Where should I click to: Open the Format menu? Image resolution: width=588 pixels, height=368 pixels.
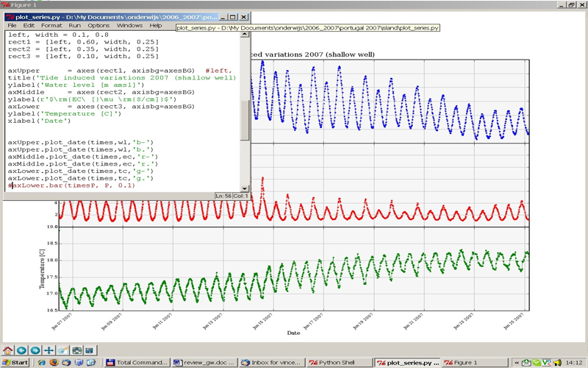51,26
